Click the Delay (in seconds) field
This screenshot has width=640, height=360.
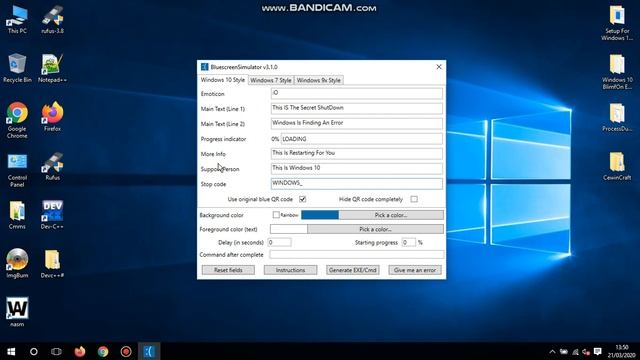click(280, 242)
